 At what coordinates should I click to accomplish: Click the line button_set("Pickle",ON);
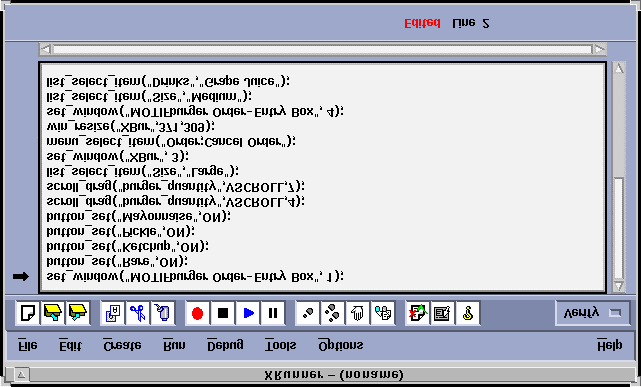pyautogui.click(x=120, y=231)
